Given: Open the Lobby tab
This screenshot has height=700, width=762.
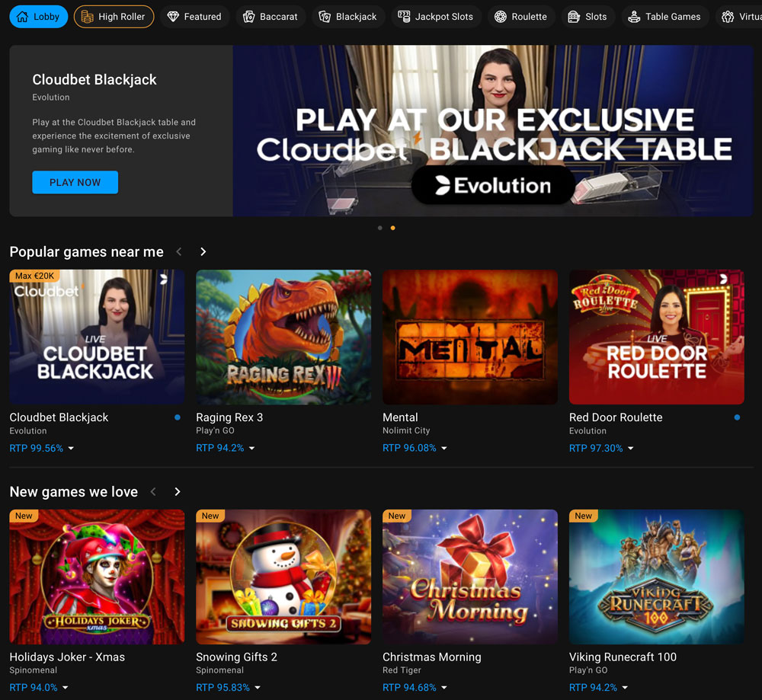Looking at the screenshot, I should pos(39,17).
